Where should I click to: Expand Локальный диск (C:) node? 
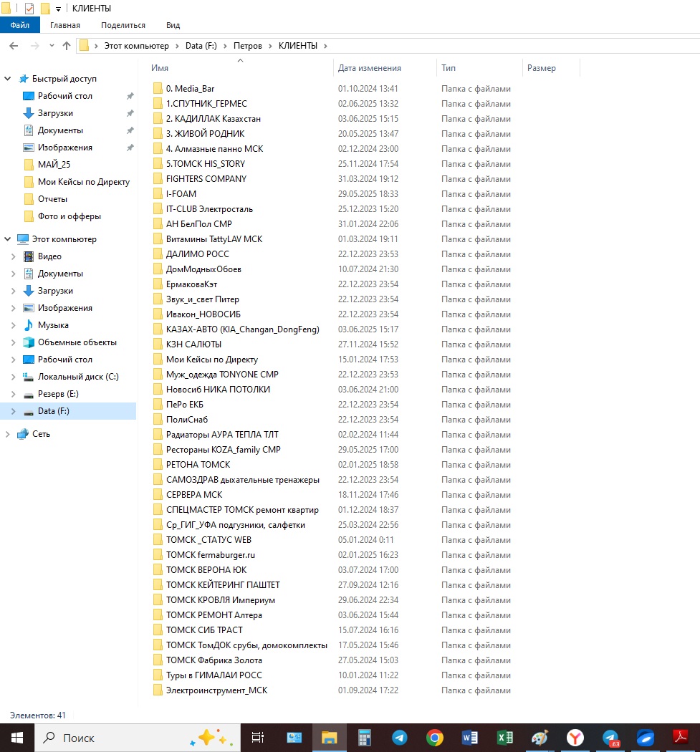pos(14,377)
